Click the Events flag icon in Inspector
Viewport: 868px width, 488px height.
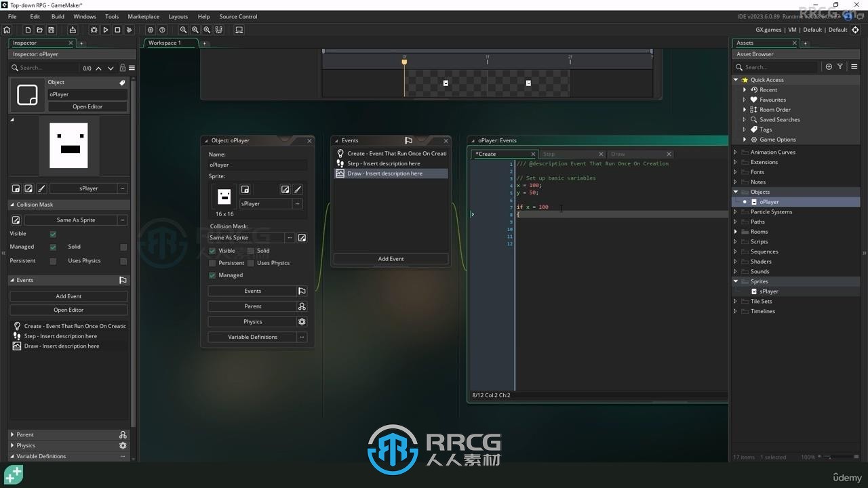tap(123, 280)
